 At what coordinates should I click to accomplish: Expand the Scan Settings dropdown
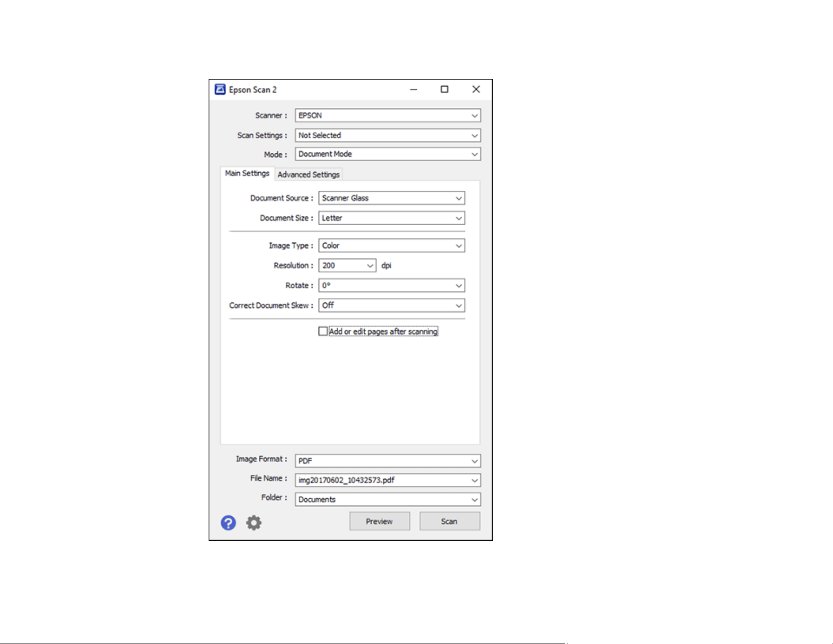point(388,135)
